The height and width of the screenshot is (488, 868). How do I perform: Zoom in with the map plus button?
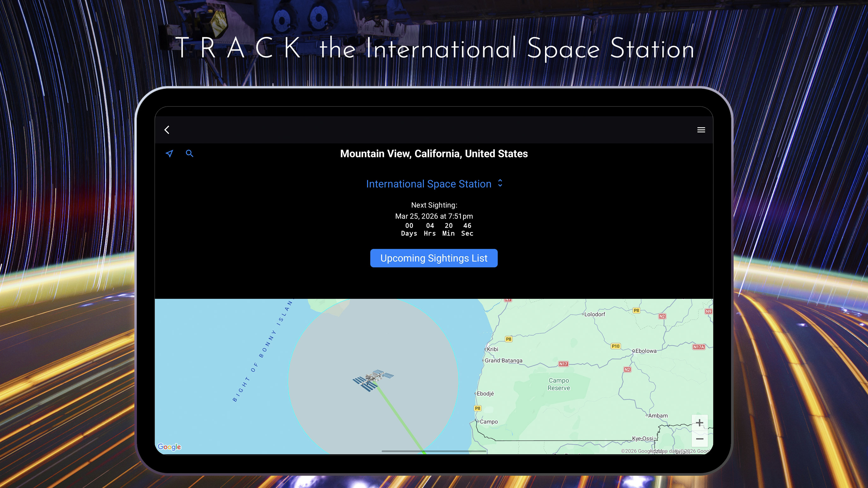[700, 423]
